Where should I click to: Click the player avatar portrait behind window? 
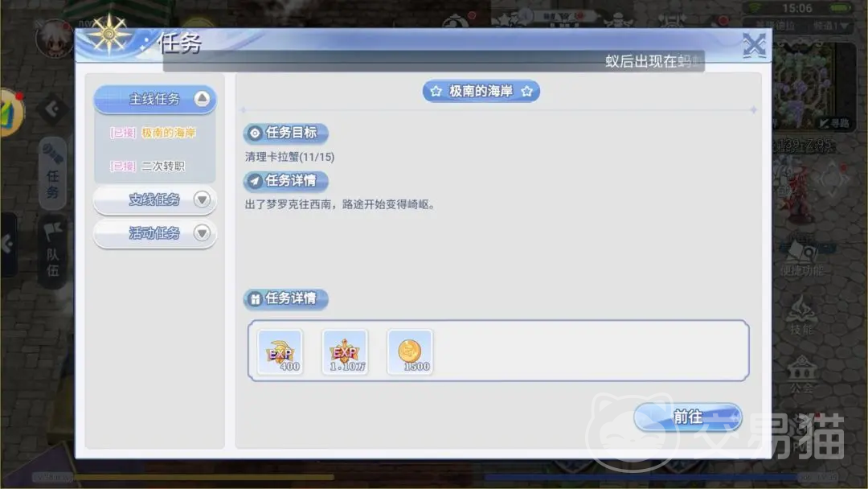(x=54, y=38)
